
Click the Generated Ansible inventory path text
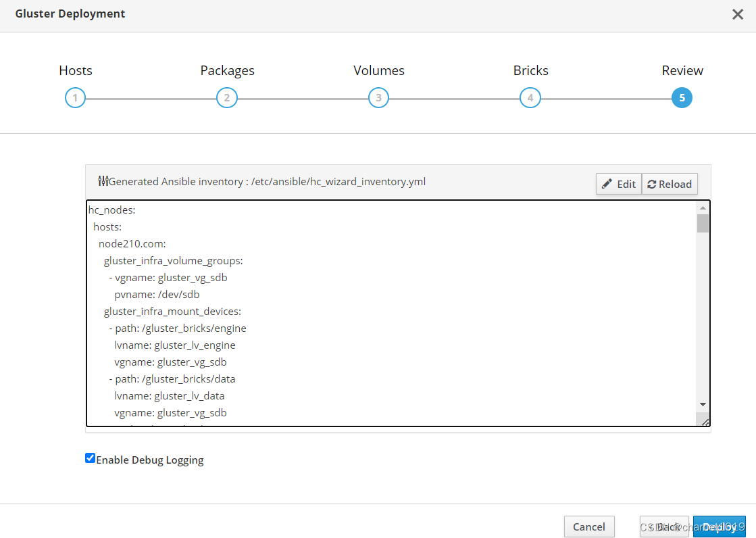[267, 181]
